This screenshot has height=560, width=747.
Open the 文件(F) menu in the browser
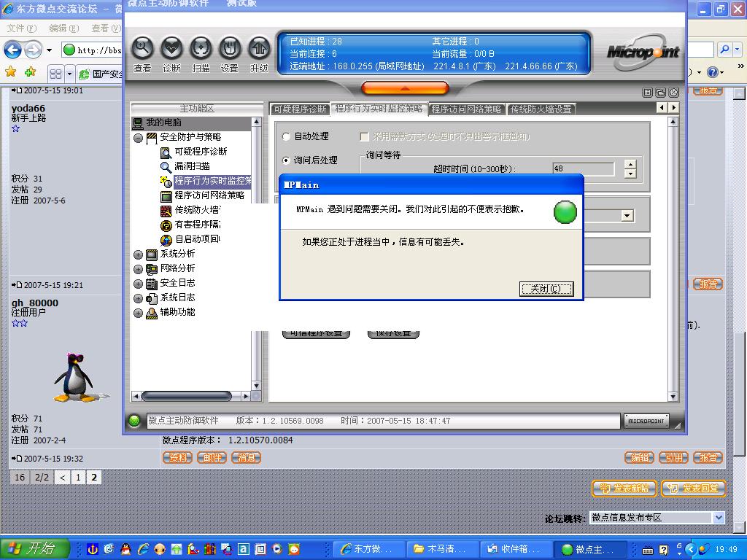tap(22, 28)
